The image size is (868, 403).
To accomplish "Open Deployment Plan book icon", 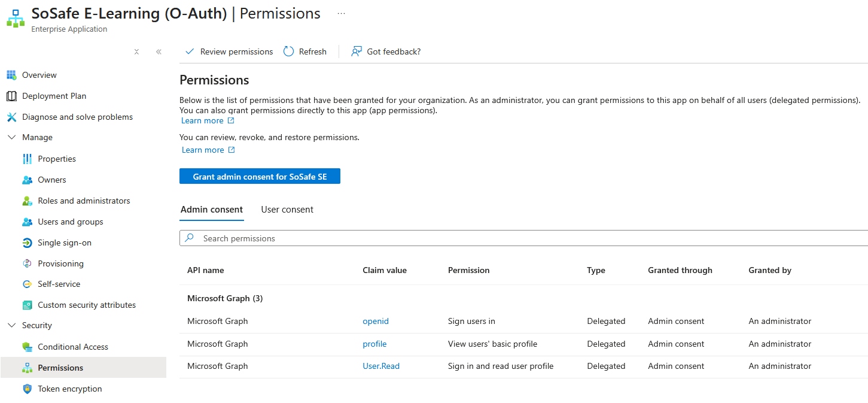I will [11, 96].
